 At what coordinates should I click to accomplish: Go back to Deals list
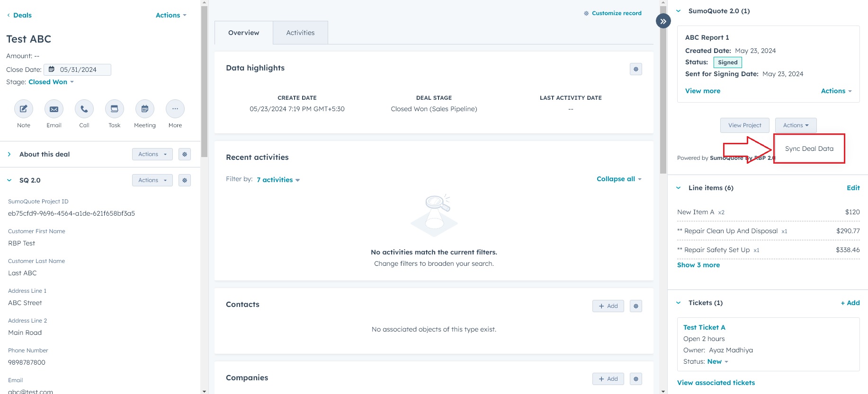point(19,15)
